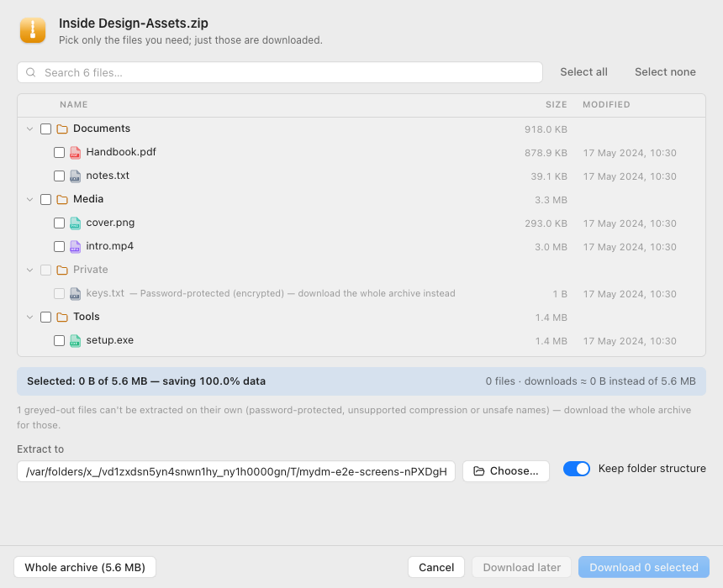This screenshot has width=723, height=588.
Task: Turn off Keep folder structure switch
Action: pos(577,469)
